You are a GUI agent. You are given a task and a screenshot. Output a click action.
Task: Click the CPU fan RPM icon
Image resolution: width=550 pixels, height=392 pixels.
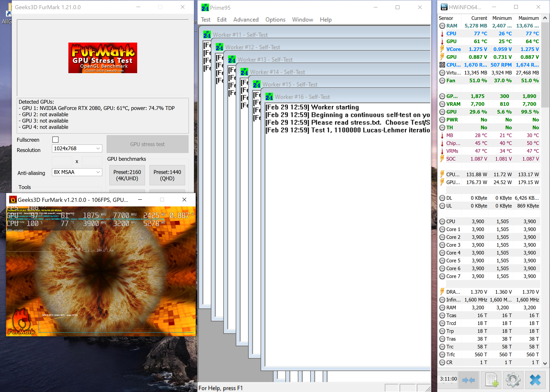click(x=442, y=65)
